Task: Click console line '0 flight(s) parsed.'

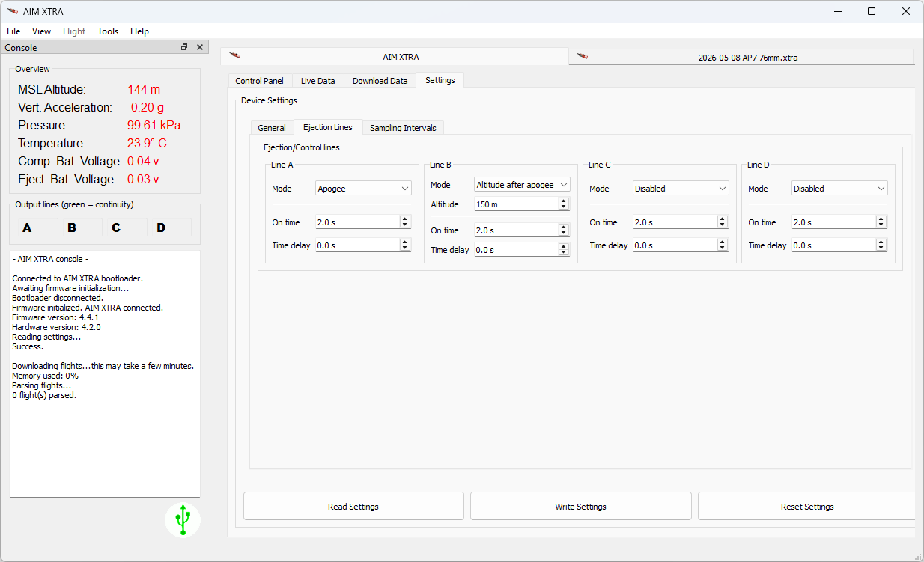Action: pos(44,395)
